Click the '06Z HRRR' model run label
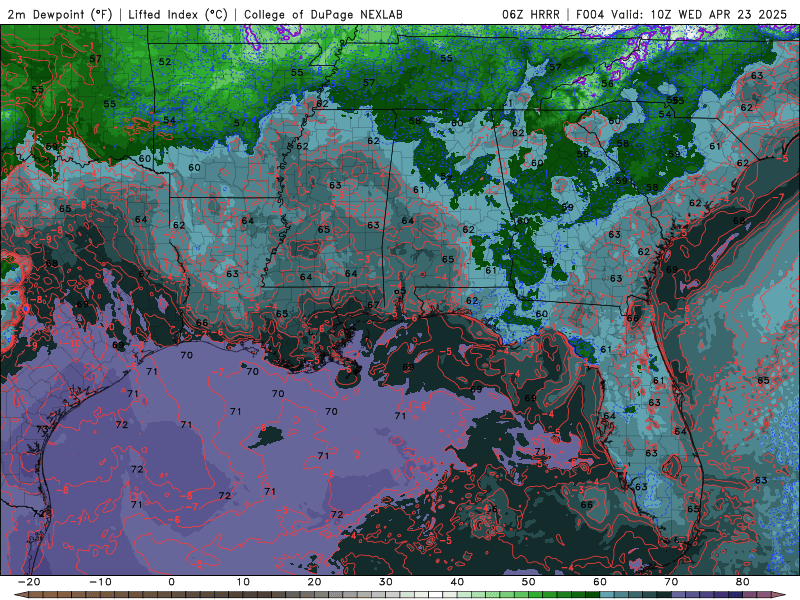The image size is (800, 600). pos(531,14)
